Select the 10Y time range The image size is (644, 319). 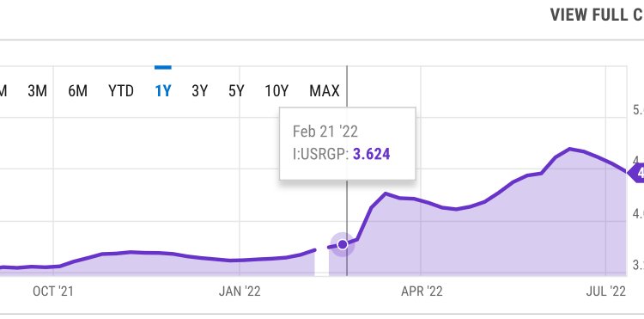(276, 91)
